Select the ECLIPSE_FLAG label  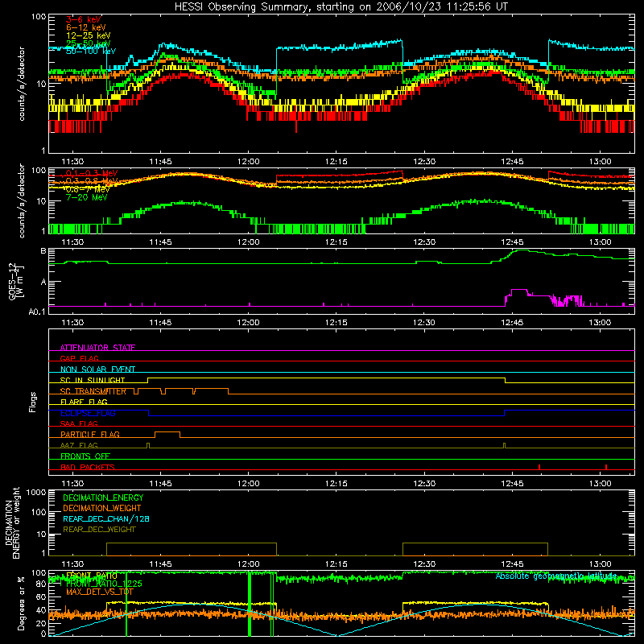(x=88, y=413)
